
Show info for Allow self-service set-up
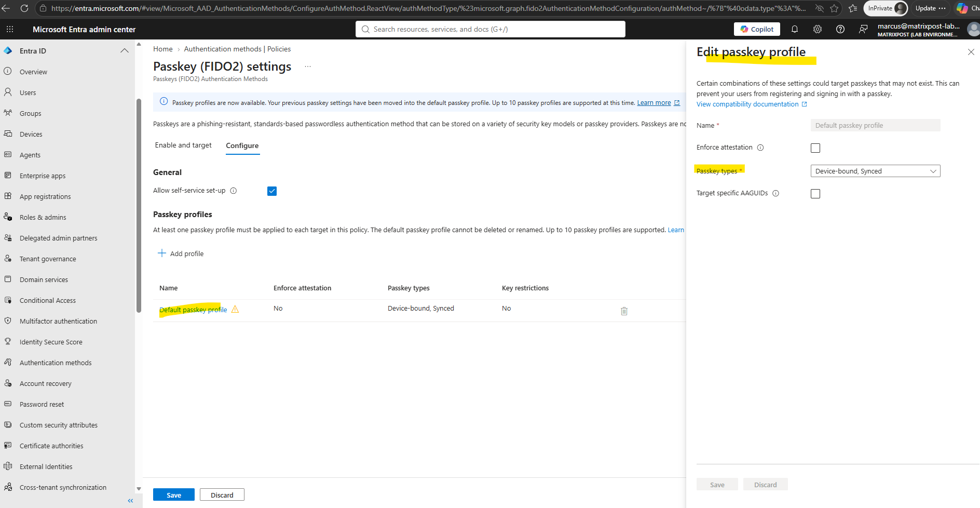pyautogui.click(x=234, y=191)
